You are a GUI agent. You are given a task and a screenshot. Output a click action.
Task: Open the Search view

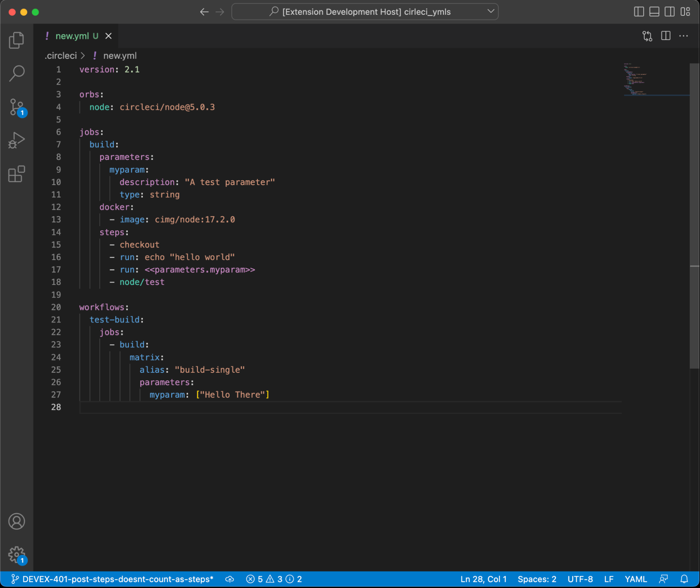[16, 73]
